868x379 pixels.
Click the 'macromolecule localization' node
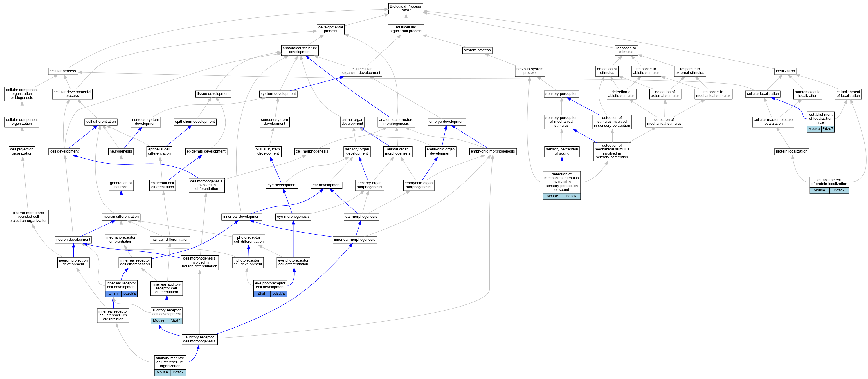(807, 94)
